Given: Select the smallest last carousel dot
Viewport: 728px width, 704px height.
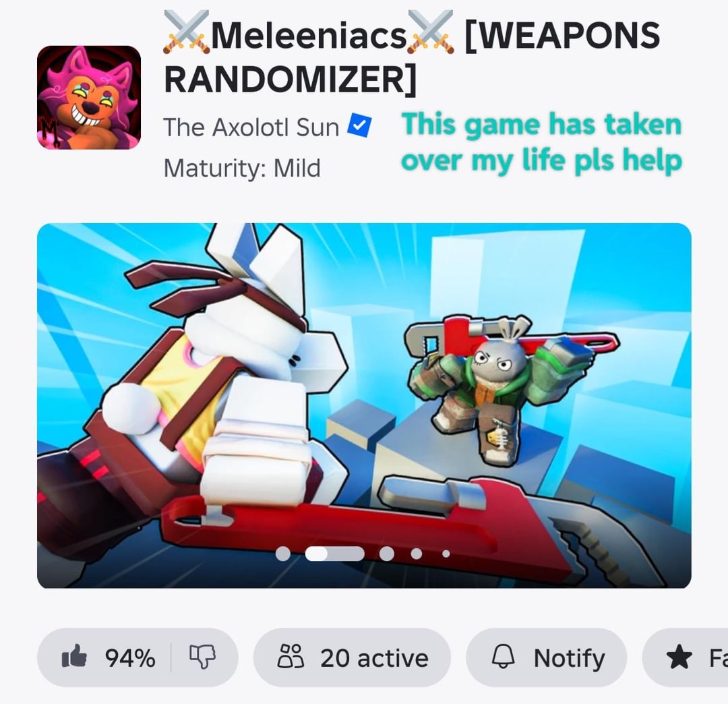Looking at the screenshot, I should (446, 554).
